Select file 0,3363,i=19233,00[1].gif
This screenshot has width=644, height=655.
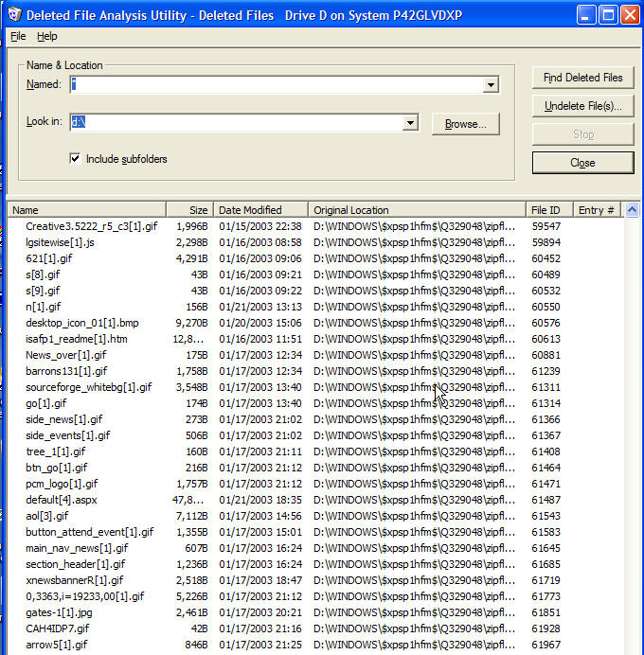(x=85, y=596)
